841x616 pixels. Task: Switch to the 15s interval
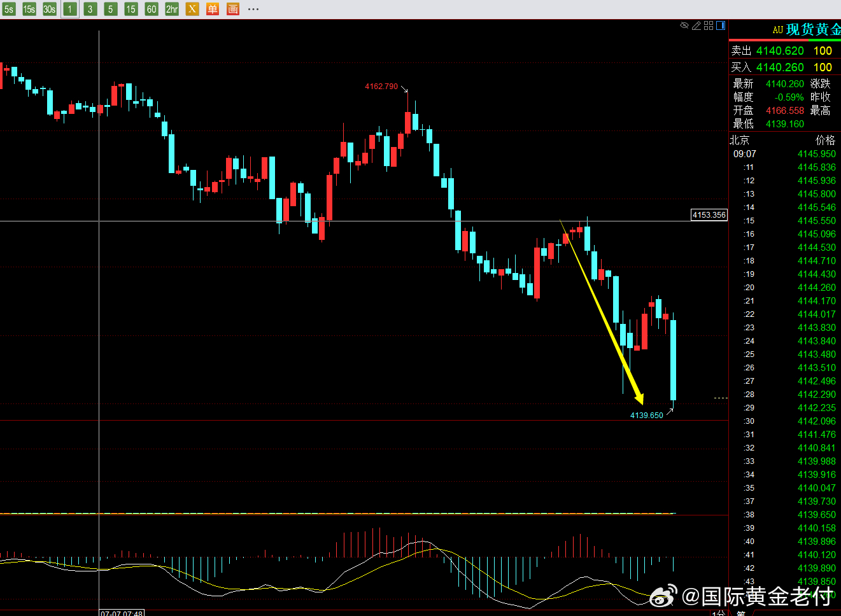pyautogui.click(x=29, y=9)
